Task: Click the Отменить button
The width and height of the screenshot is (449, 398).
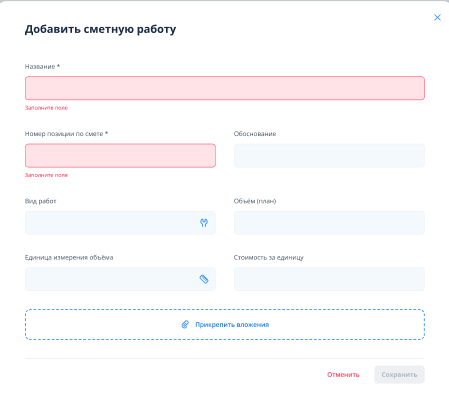Action: pyautogui.click(x=343, y=375)
